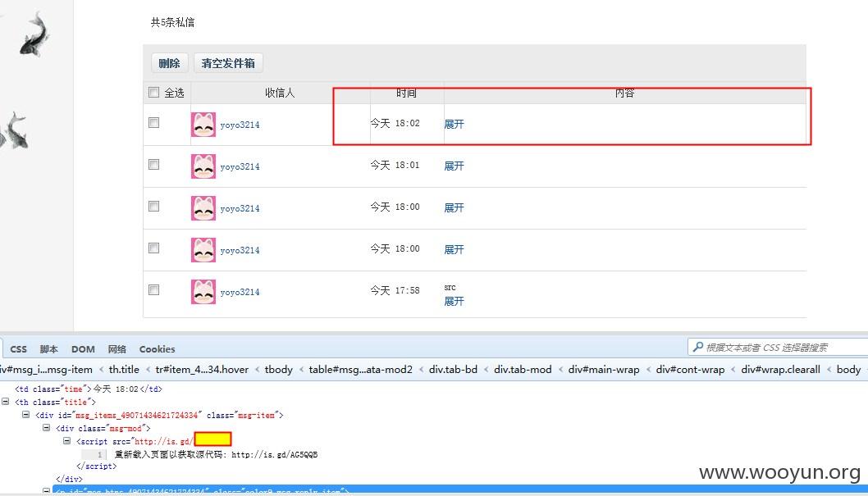Expand the second 18:00 message with 展开
This screenshot has width=868, height=496.
pyautogui.click(x=454, y=249)
